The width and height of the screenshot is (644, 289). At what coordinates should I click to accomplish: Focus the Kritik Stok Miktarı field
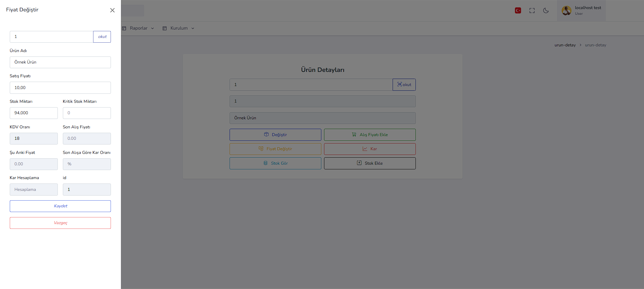pos(87,113)
